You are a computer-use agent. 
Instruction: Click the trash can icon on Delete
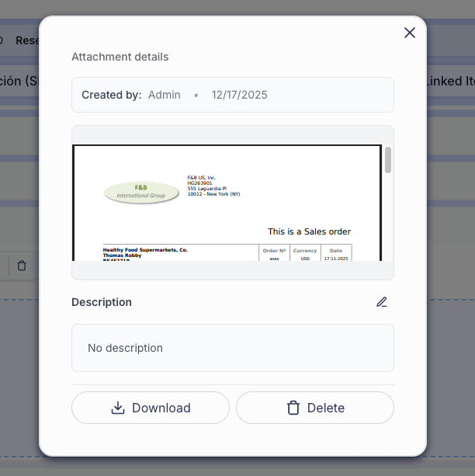(293, 408)
